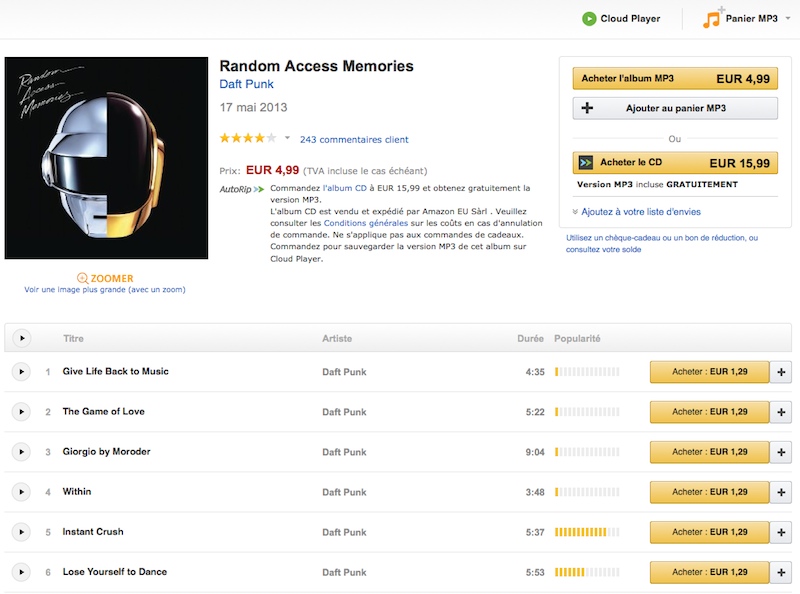This screenshot has height=594, width=800.
Task: Open Conditions générales link
Action: tap(366, 223)
